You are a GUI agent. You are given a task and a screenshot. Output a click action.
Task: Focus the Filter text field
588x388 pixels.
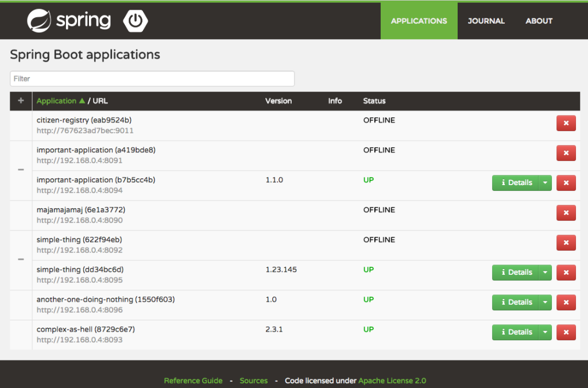click(x=152, y=79)
